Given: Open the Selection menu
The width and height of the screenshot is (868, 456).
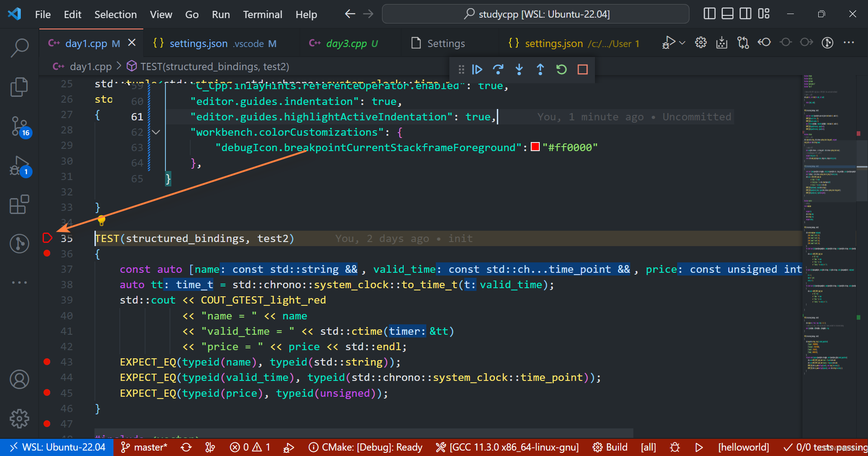Looking at the screenshot, I should pos(115,14).
